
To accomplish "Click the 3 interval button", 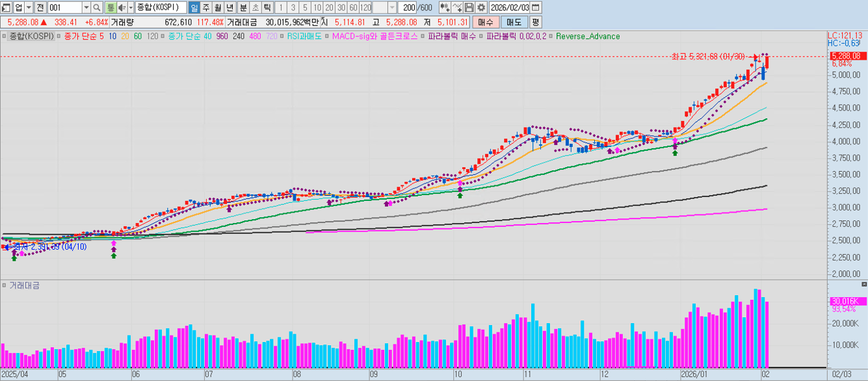I will 293,7.
